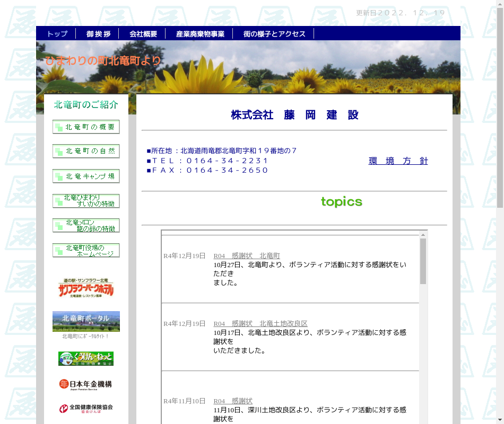The image size is (504, 424).
Task: Open R04 感謝状 北竜土地改良区 link
Action: coord(260,324)
